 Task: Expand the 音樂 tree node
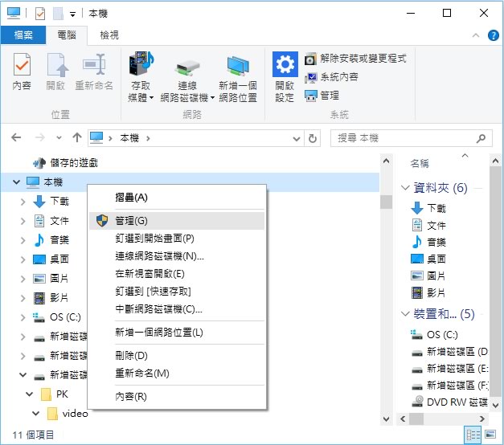point(23,240)
